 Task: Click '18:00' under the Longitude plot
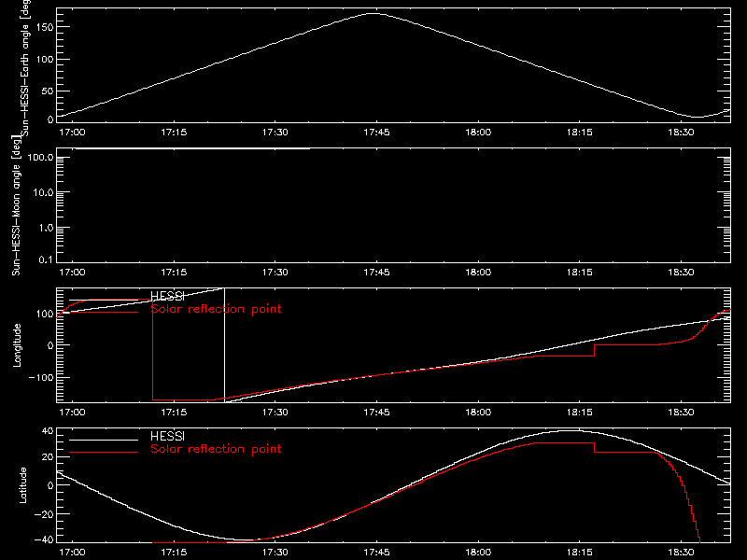click(x=478, y=413)
